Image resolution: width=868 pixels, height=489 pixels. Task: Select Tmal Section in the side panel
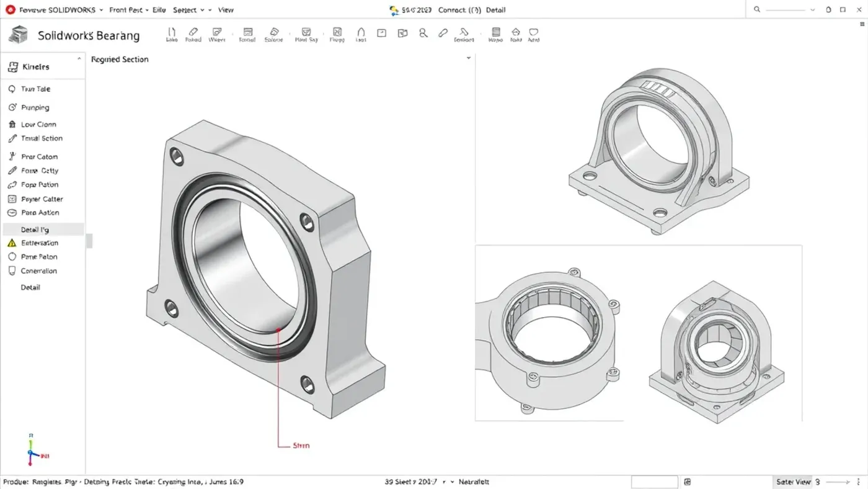click(43, 138)
